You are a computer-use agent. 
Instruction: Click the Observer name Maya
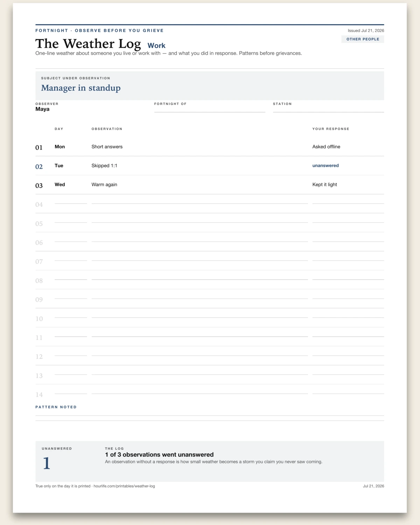[x=42, y=109]
